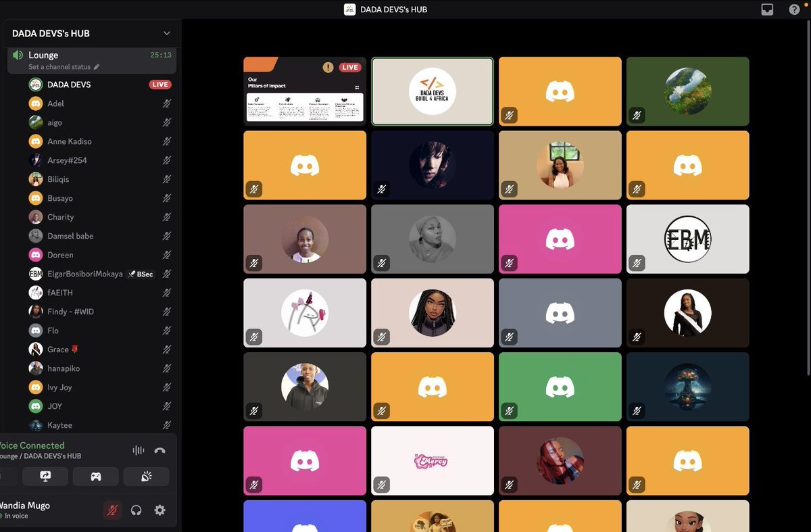Screen dimensions: 811x532
Task: Open the help question mark icon
Action: (795, 9)
